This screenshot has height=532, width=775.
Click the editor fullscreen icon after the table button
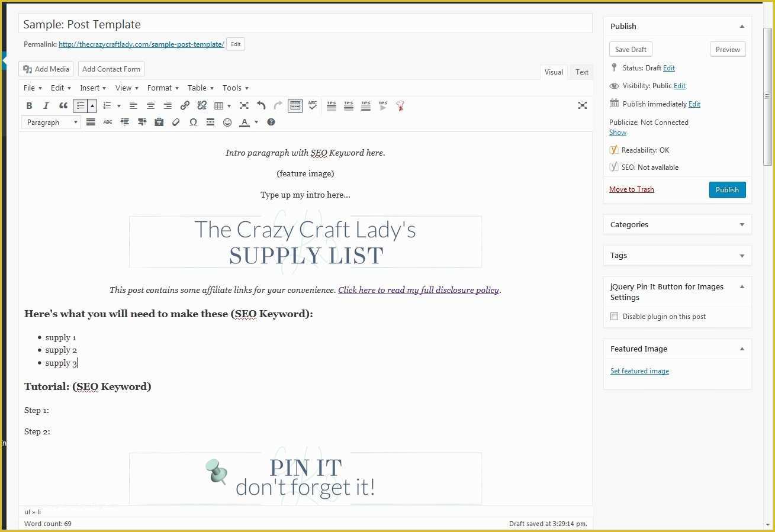click(244, 105)
